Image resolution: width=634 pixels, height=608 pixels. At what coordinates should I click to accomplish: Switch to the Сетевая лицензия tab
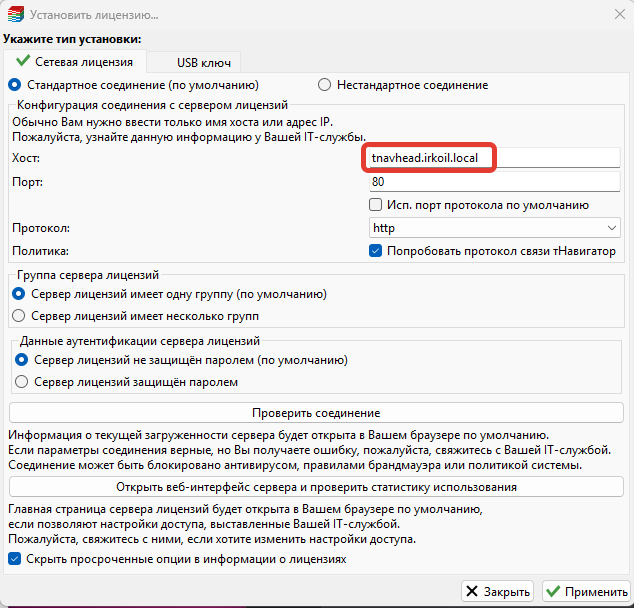click(75, 62)
